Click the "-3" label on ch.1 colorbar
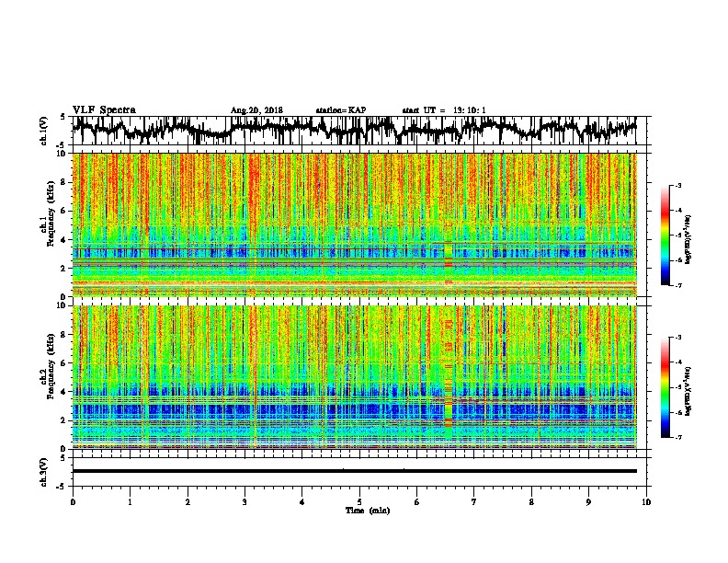The image size is (728, 563). [x=678, y=185]
